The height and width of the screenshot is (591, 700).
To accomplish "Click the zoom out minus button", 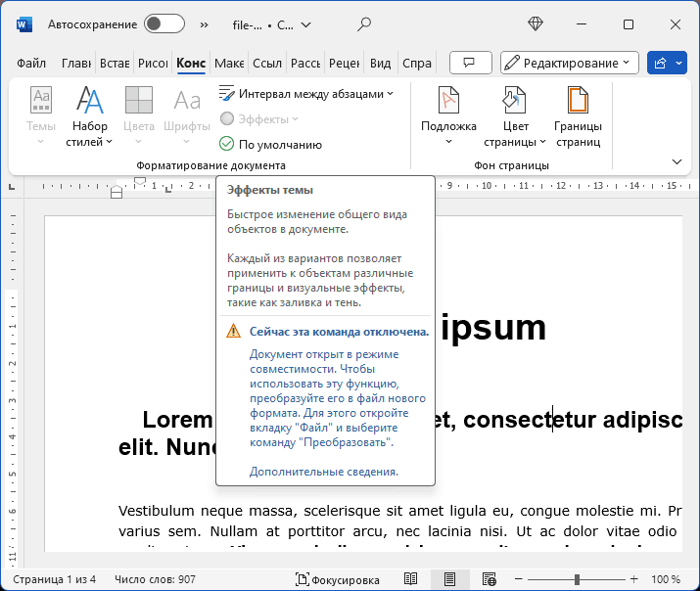I will point(518,579).
